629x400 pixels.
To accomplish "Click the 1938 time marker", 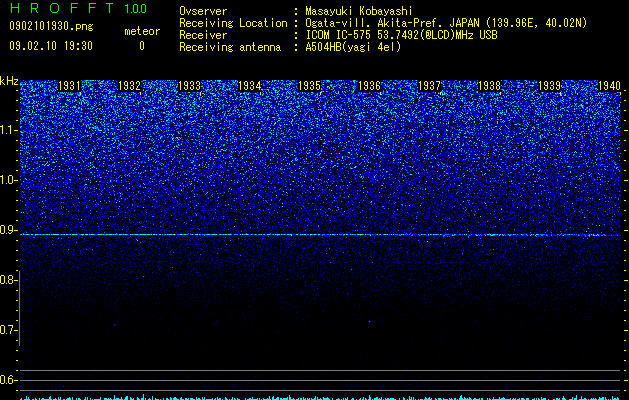I will (490, 86).
